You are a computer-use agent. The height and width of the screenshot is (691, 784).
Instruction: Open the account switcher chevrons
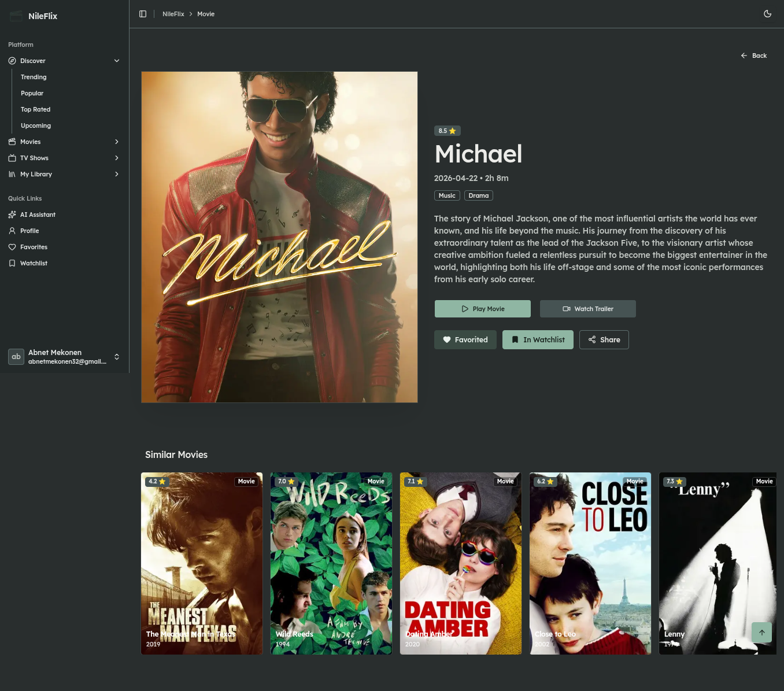tap(117, 357)
